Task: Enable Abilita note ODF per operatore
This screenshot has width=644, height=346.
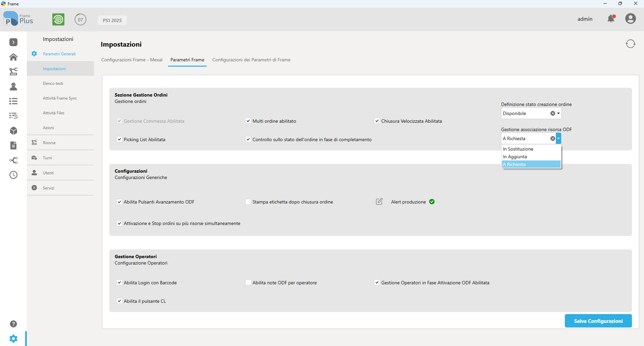Action: [248, 282]
